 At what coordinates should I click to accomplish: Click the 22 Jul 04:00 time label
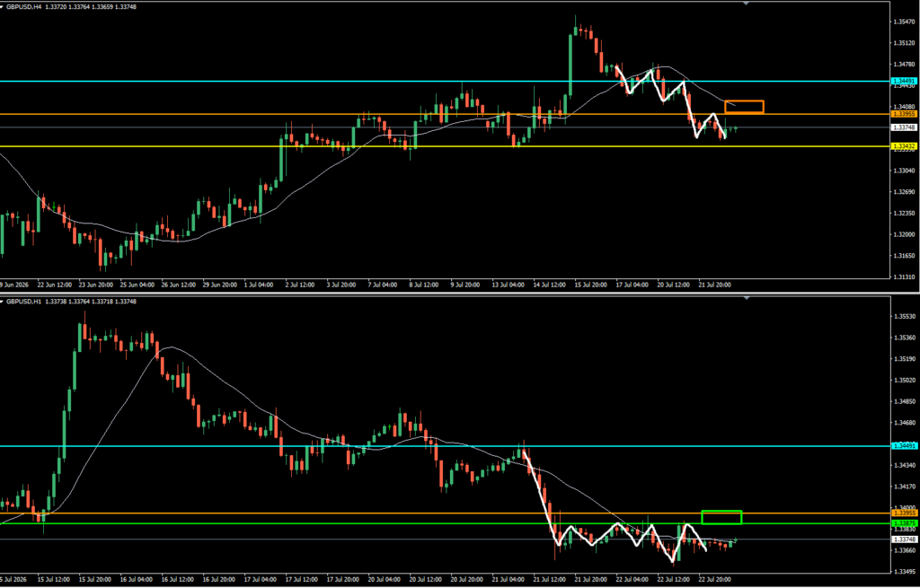(632, 580)
